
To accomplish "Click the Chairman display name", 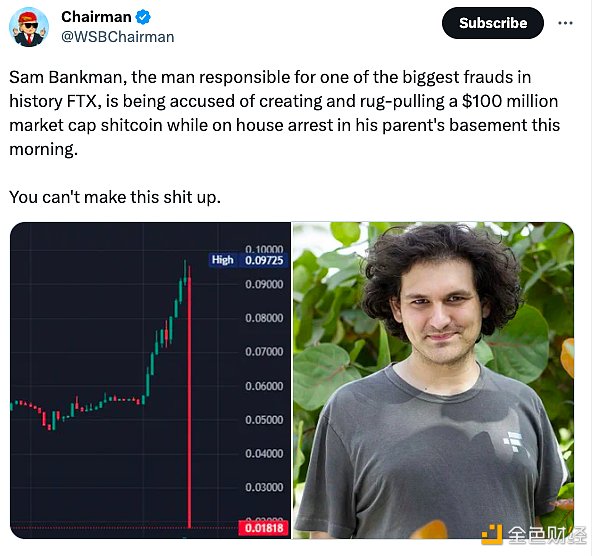I will (96, 17).
